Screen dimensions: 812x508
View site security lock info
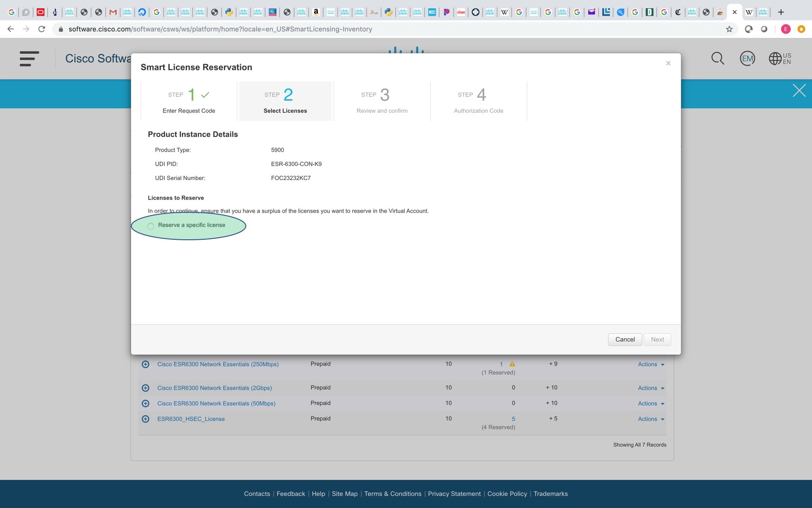pos(60,29)
